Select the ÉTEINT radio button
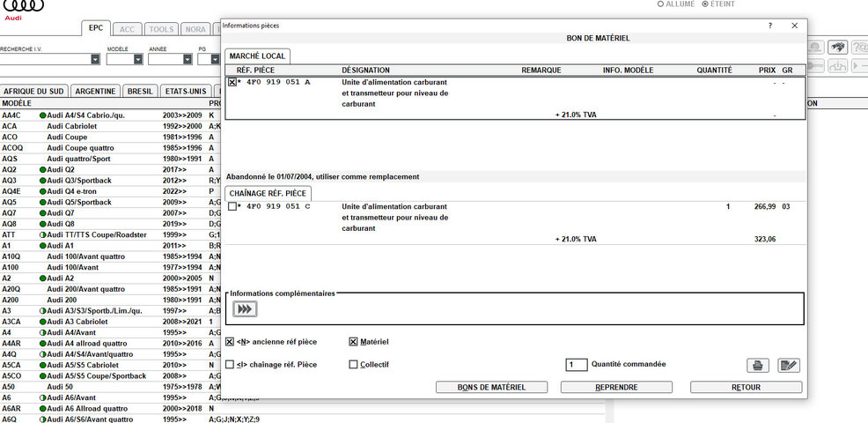 (x=704, y=4)
